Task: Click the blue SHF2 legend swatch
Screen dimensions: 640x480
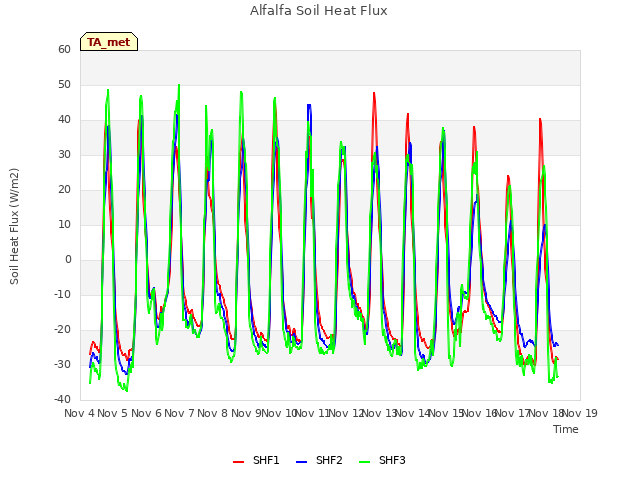Action: click(301, 462)
